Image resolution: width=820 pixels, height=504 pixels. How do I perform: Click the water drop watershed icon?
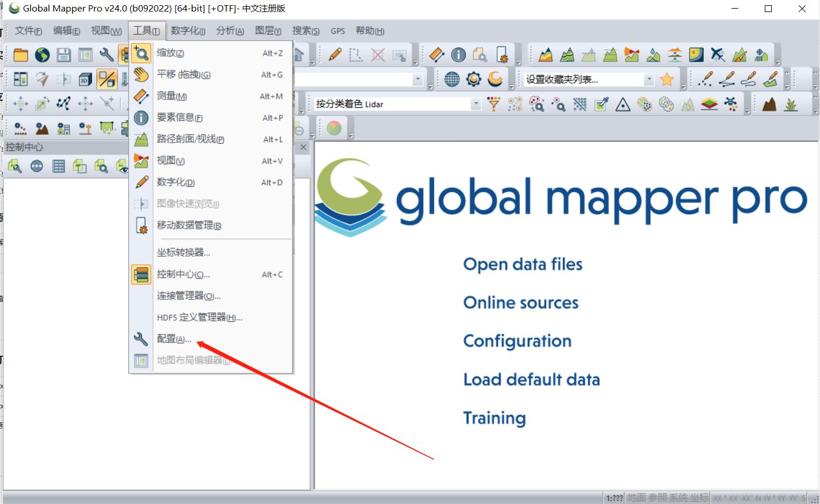(x=653, y=55)
